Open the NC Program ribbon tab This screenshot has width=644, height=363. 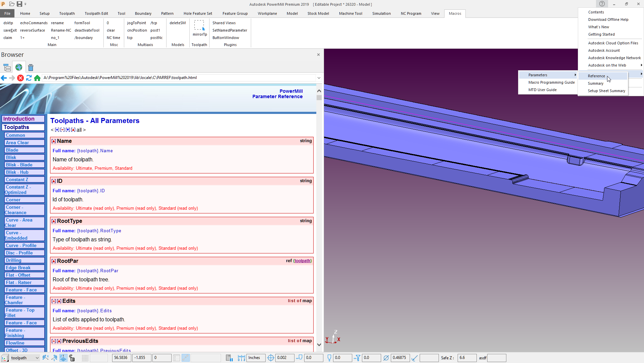click(x=411, y=13)
